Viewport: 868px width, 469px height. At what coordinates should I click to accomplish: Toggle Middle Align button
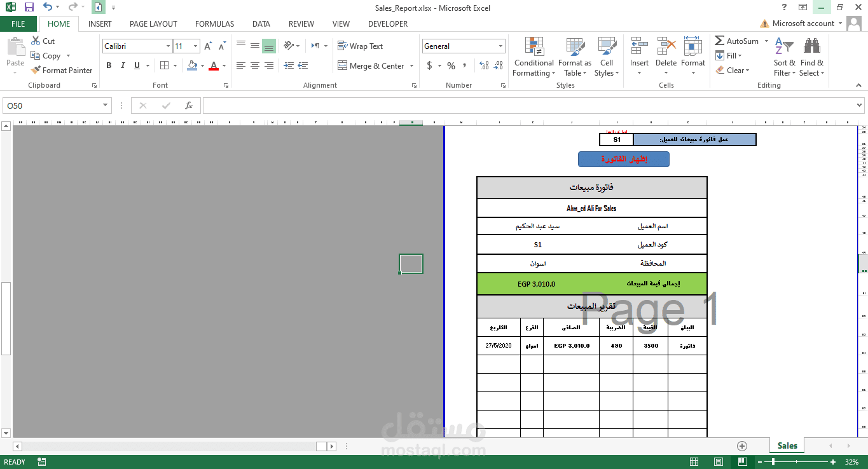pos(255,46)
